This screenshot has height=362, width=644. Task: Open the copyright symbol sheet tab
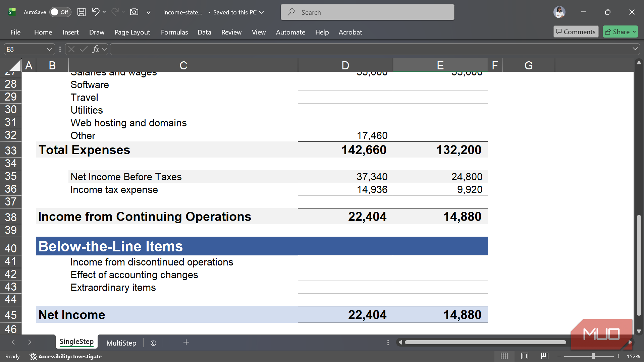coord(153,343)
